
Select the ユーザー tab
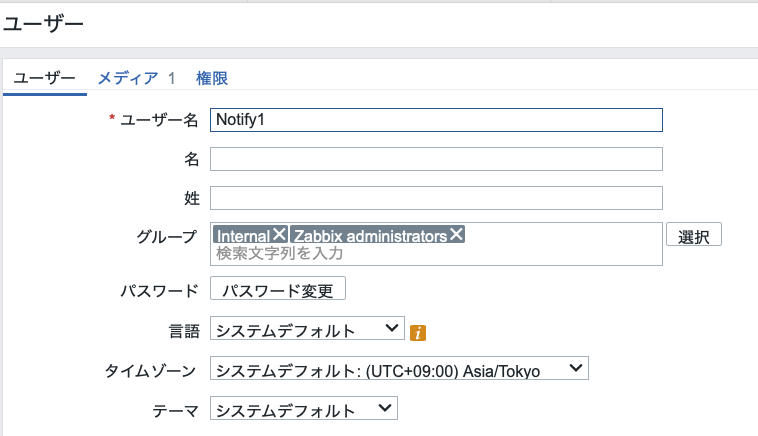[44, 78]
